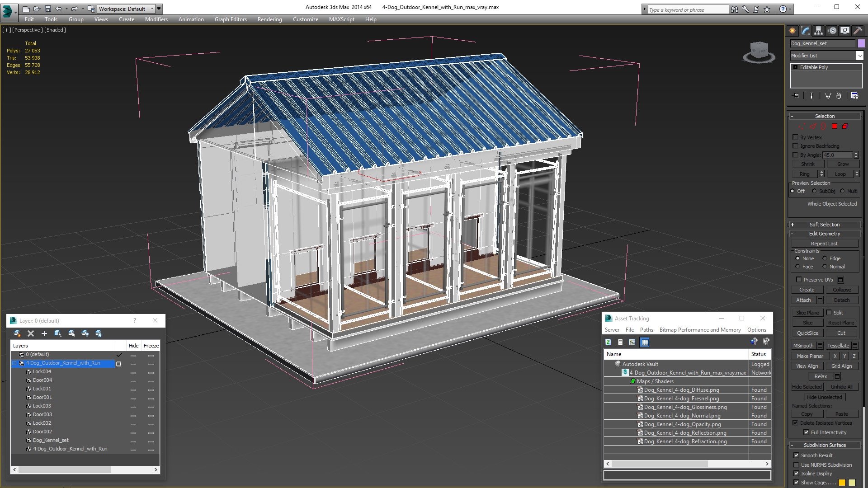Click the Attach button

pos(803,300)
